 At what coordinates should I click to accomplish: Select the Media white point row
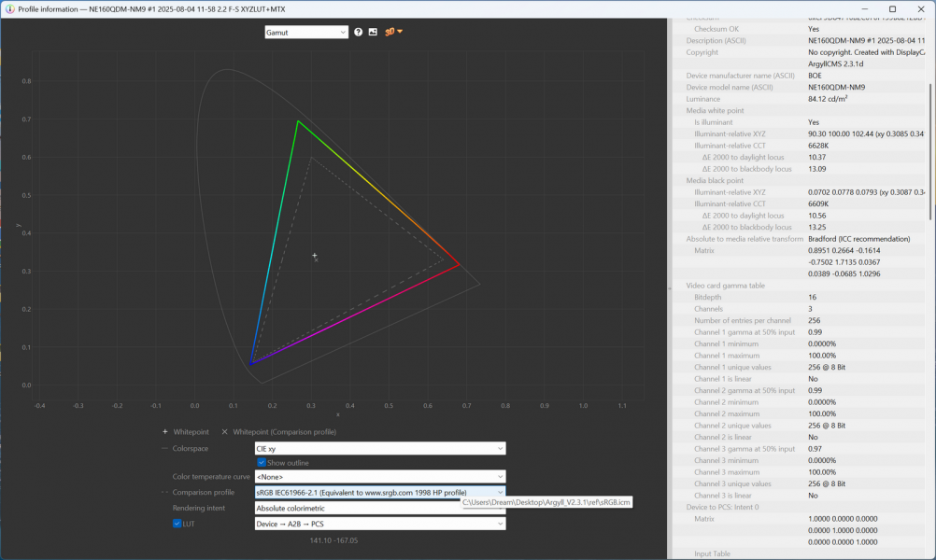click(x=715, y=110)
